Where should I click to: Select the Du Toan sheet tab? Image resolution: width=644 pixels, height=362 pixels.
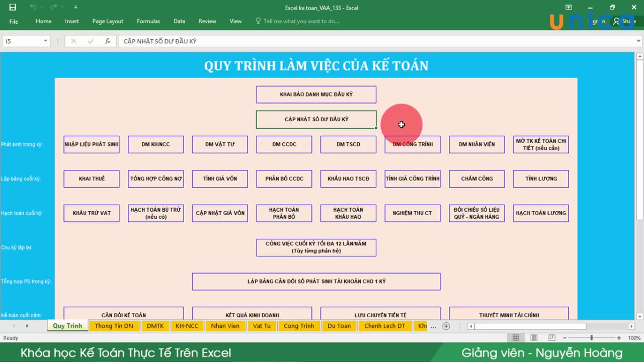(339, 326)
